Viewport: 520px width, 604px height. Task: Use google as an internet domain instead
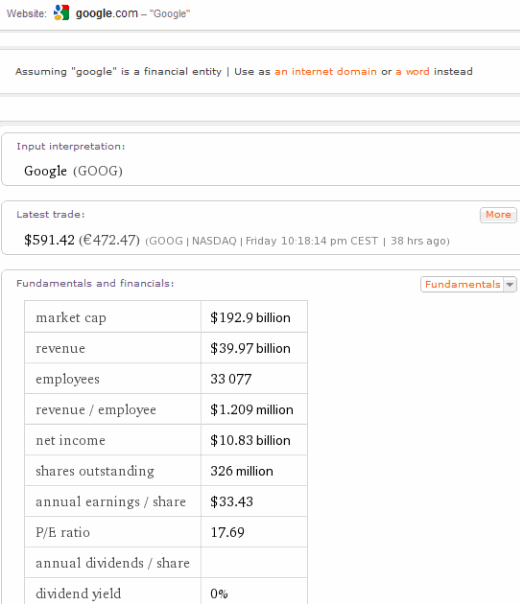pyautogui.click(x=325, y=72)
